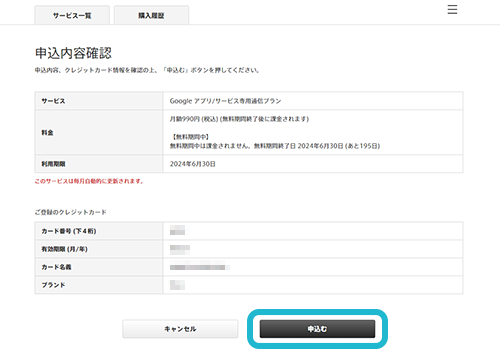Click the 利用期限 value 2024年6月30日

coord(193,164)
